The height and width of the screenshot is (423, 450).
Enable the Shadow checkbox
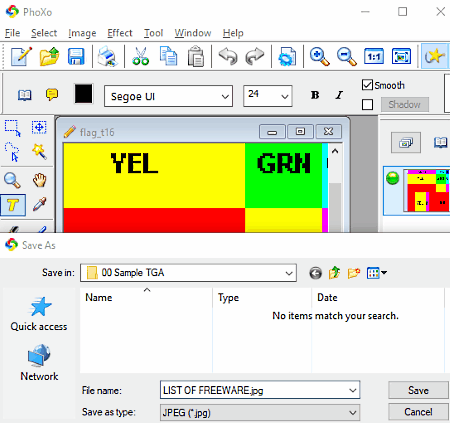pos(367,105)
